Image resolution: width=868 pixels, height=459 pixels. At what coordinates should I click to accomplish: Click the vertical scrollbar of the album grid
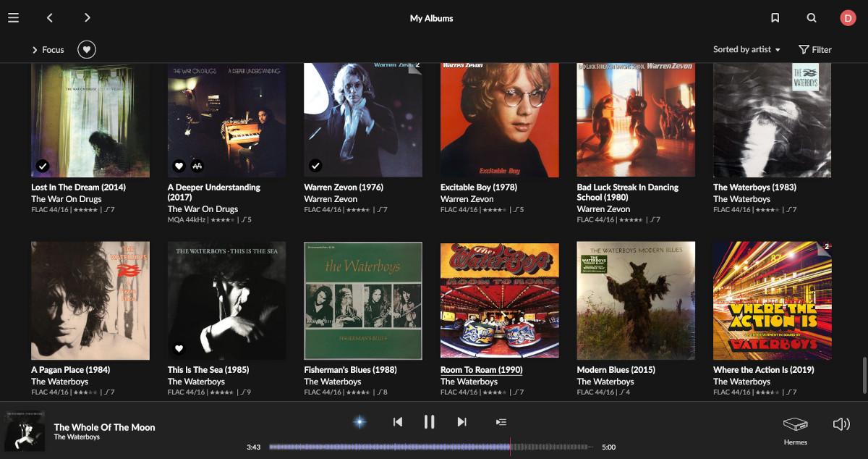click(x=863, y=374)
